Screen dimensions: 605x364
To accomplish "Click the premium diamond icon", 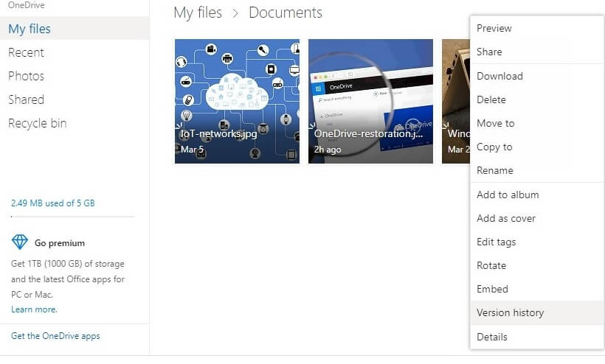I will (20, 242).
